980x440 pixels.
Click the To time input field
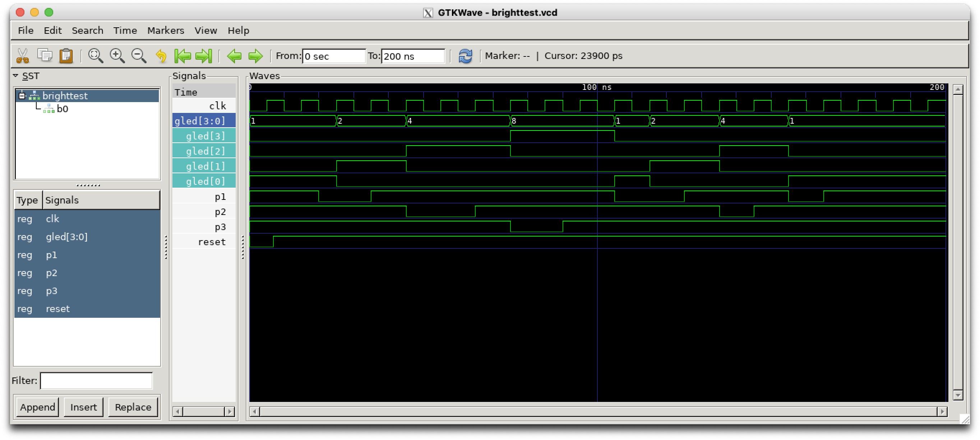click(413, 56)
